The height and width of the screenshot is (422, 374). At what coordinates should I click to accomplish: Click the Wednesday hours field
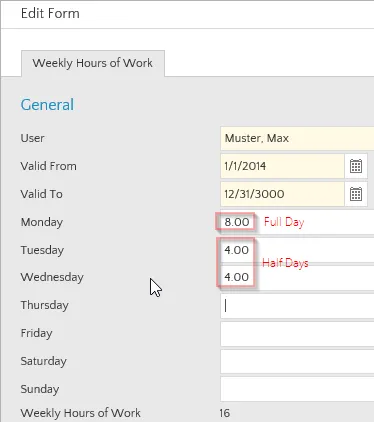(x=297, y=277)
